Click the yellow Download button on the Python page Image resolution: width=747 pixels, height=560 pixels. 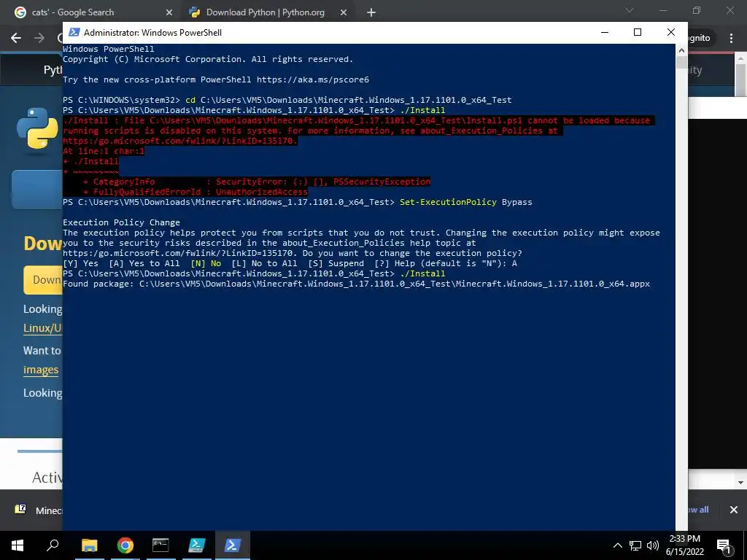[43, 279]
